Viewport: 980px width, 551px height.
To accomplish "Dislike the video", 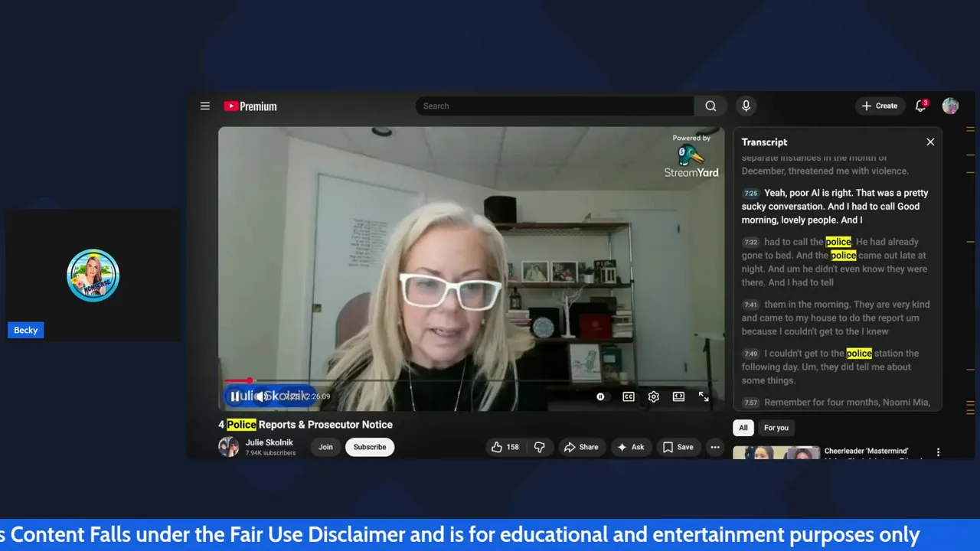I will click(540, 447).
